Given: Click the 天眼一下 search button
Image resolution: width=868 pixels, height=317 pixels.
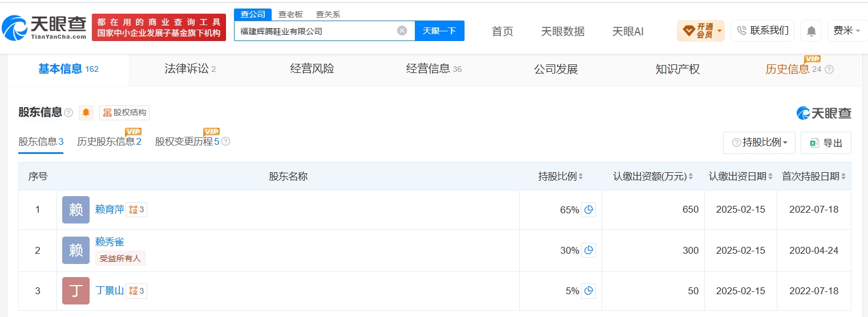Looking at the screenshot, I should 439,31.
